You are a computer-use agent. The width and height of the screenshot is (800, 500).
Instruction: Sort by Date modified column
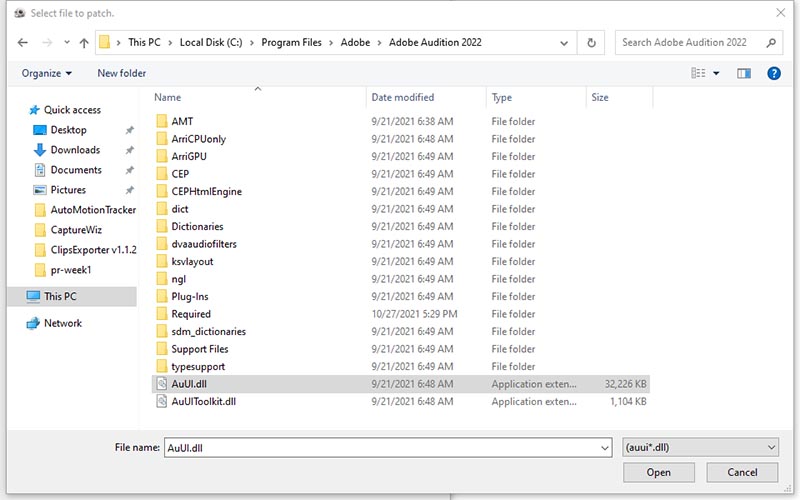403,97
